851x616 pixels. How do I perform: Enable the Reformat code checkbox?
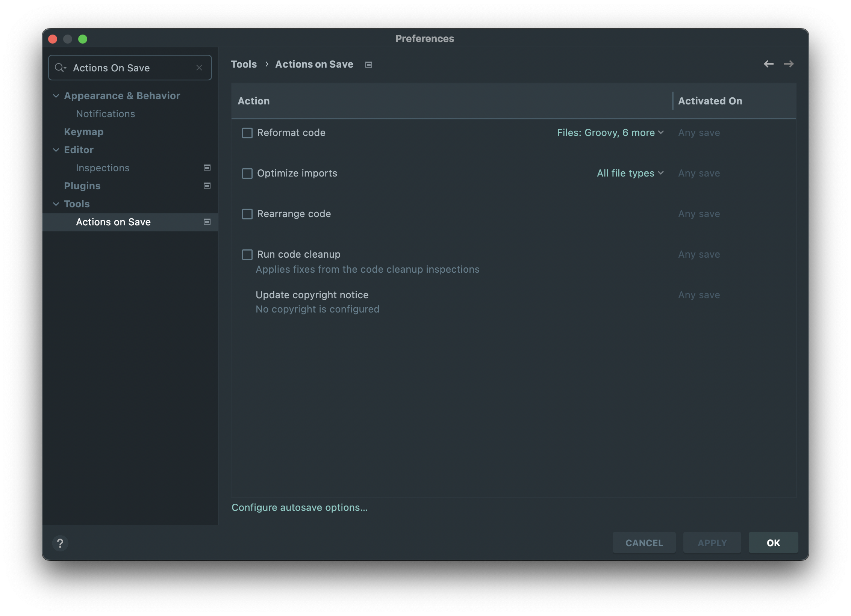coord(247,133)
